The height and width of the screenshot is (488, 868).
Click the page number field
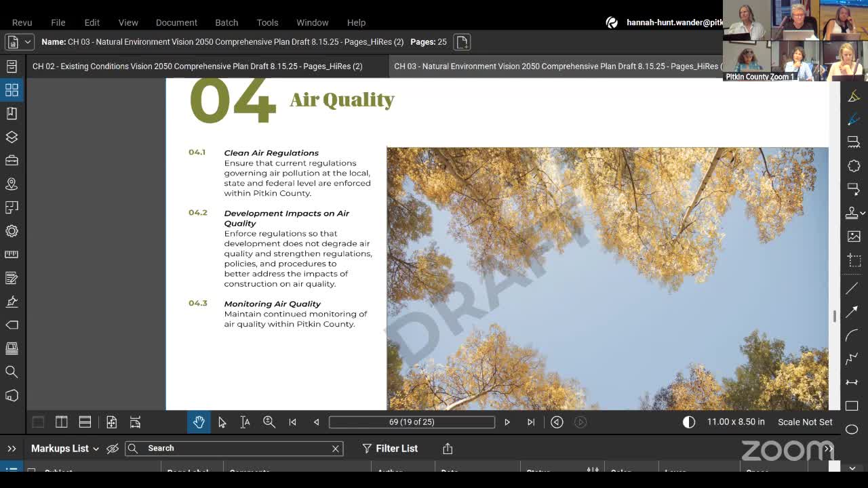(x=412, y=422)
